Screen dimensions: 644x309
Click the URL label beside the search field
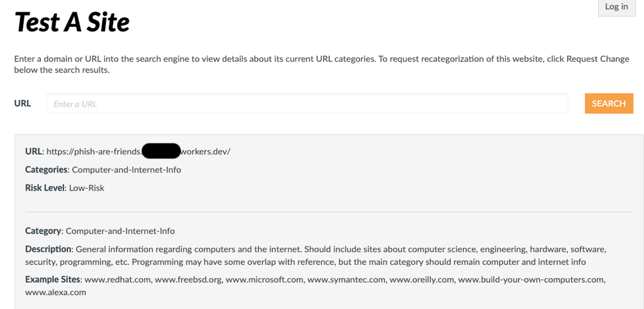(x=23, y=103)
